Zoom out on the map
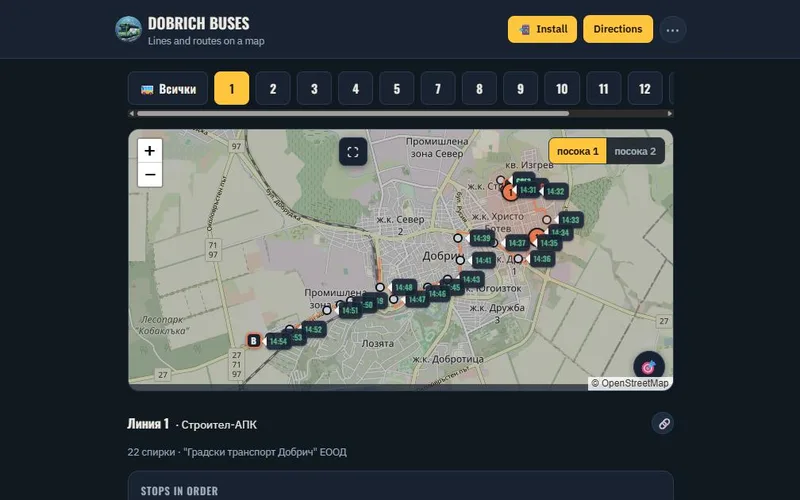The height and width of the screenshot is (500, 800). pyautogui.click(x=149, y=175)
